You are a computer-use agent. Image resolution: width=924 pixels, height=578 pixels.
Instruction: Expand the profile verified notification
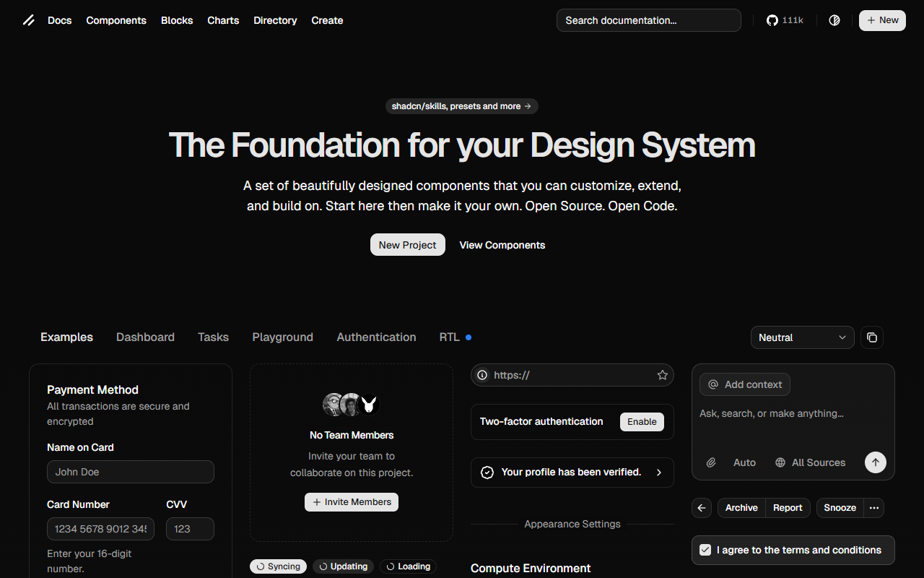click(658, 472)
